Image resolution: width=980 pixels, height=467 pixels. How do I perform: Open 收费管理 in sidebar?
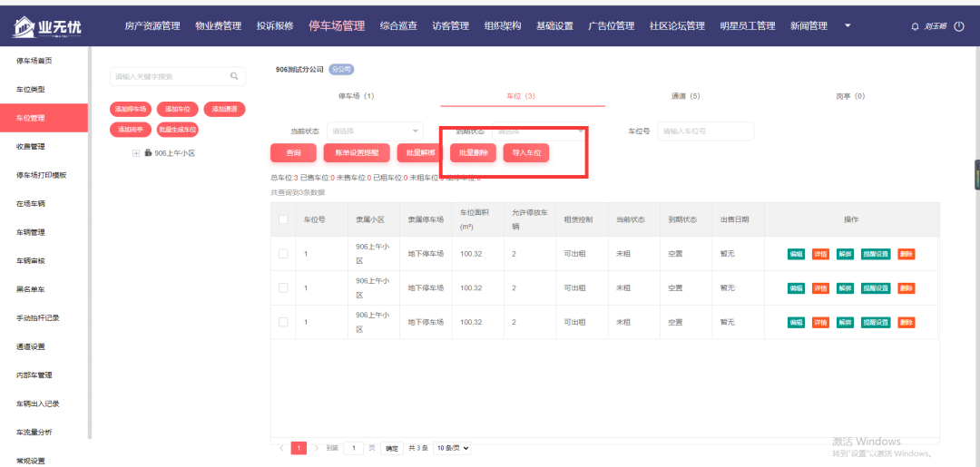31,147
